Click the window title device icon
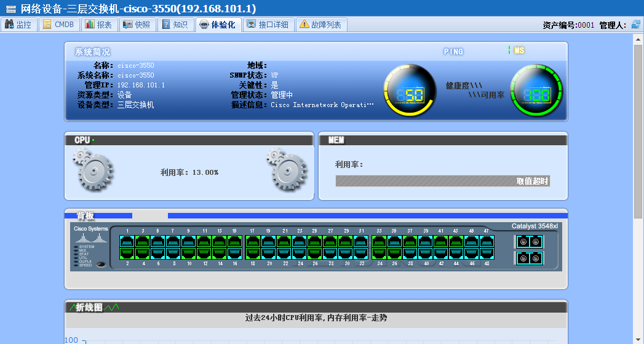Viewport: 644px width, 344px height. [x=11, y=9]
